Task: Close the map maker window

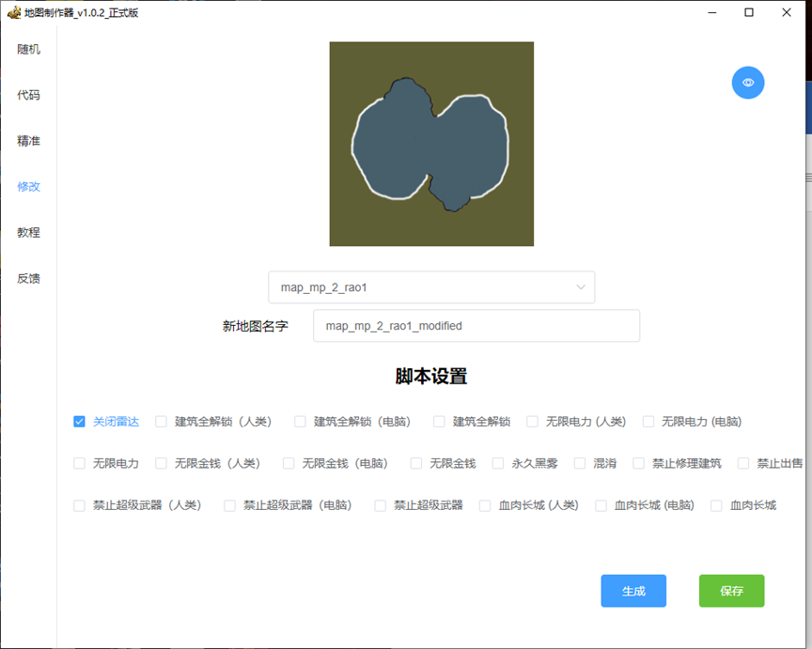Action: point(786,12)
